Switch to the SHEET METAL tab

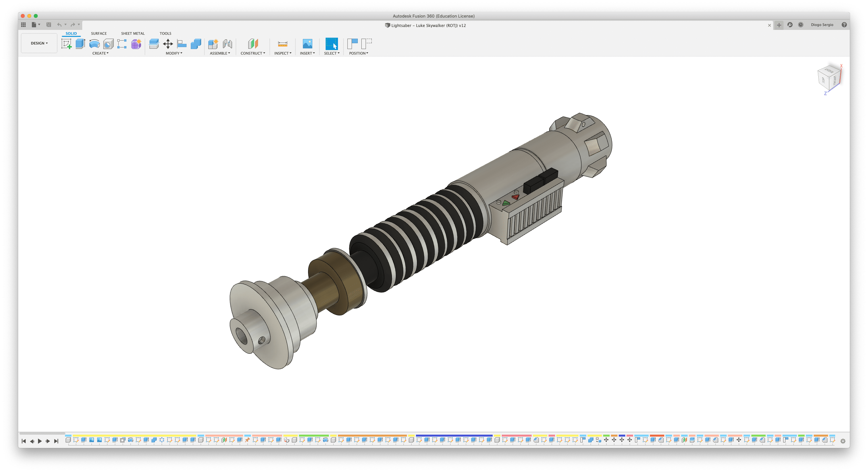click(133, 33)
